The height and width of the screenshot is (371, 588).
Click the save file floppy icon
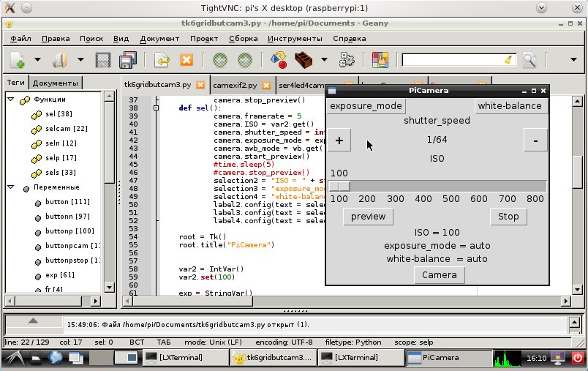[103, 60]
